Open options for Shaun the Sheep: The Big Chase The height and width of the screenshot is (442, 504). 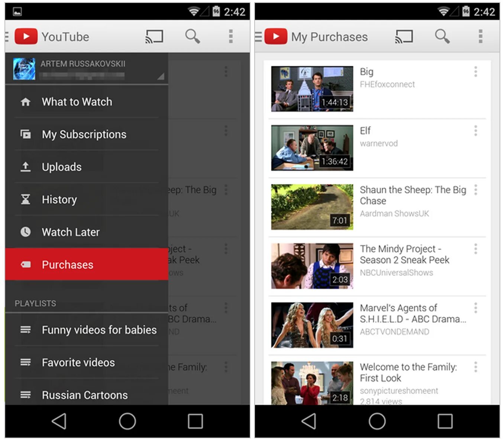[475, 190]
